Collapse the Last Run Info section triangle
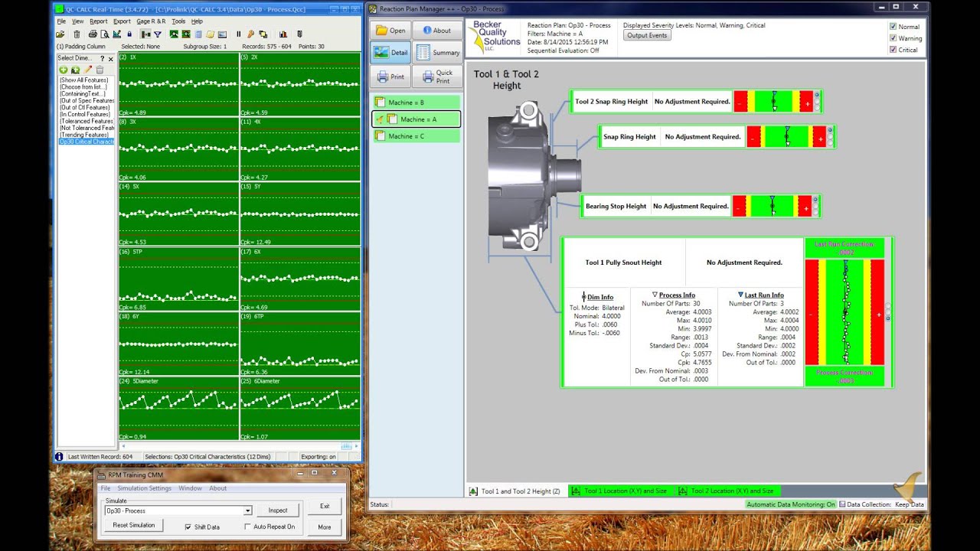This screenshot has width=980, height=551. [740, 295]
